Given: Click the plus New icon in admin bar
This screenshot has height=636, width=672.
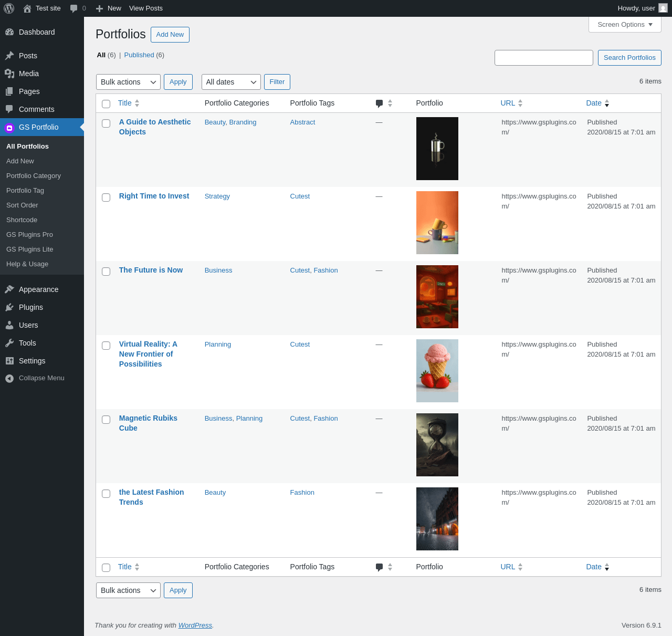Looking at the screenshot, I should pyautogui.click(x=99, y=8).
